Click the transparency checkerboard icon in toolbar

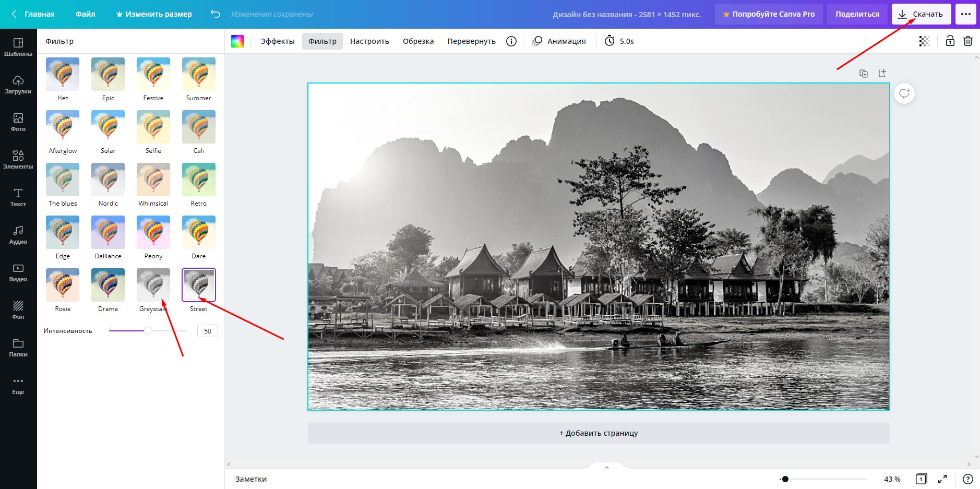tap(924, 41)
